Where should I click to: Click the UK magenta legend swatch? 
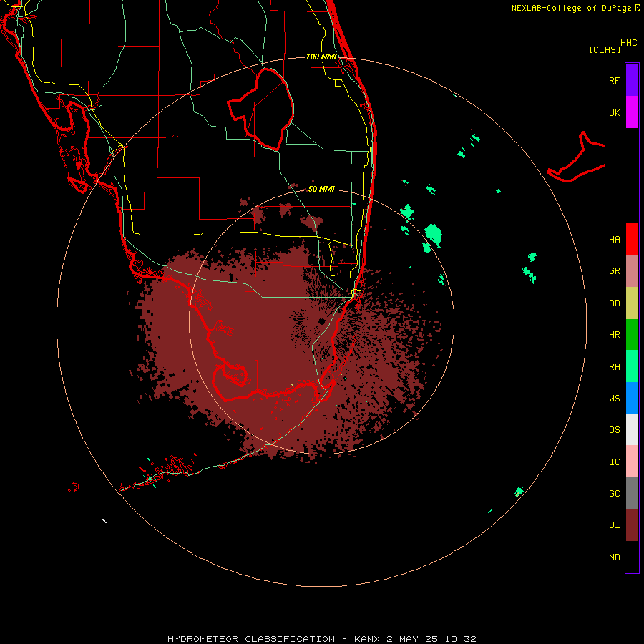click(632, 112)
